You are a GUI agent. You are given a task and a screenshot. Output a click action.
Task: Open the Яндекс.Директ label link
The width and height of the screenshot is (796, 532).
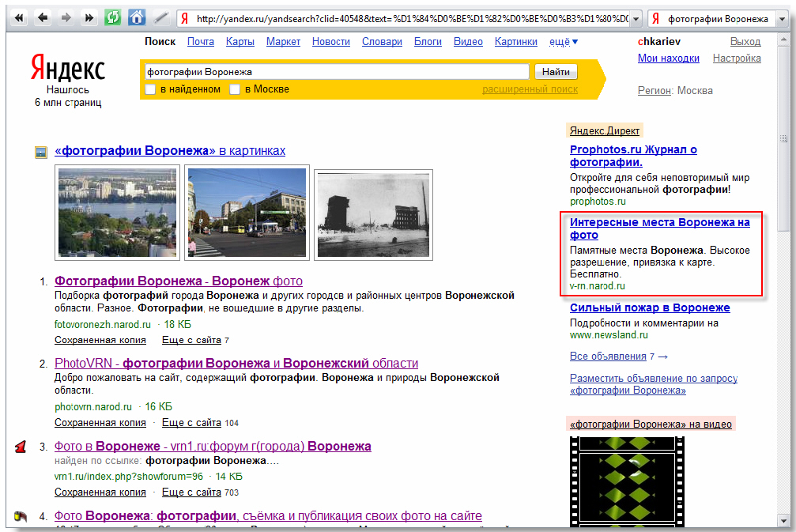pyautogui.click(x=605, y=131)
